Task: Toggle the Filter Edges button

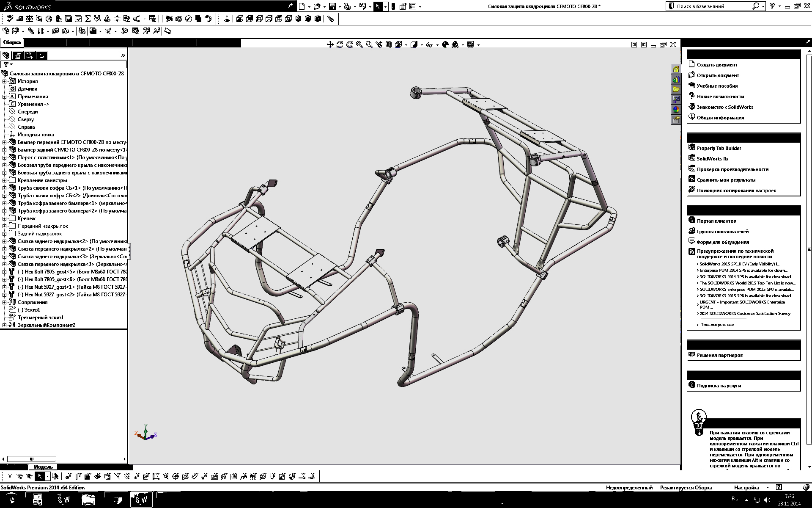Action: 78,476
